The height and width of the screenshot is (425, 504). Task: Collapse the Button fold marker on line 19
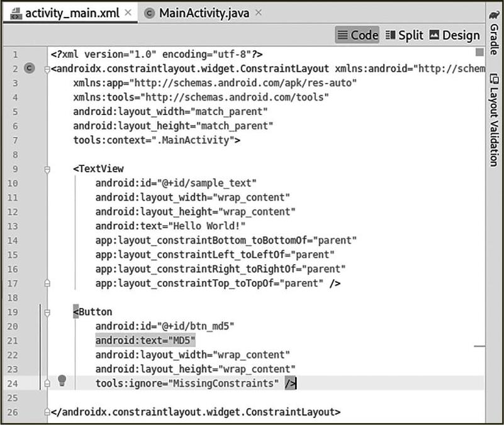(x=47, y=312)
